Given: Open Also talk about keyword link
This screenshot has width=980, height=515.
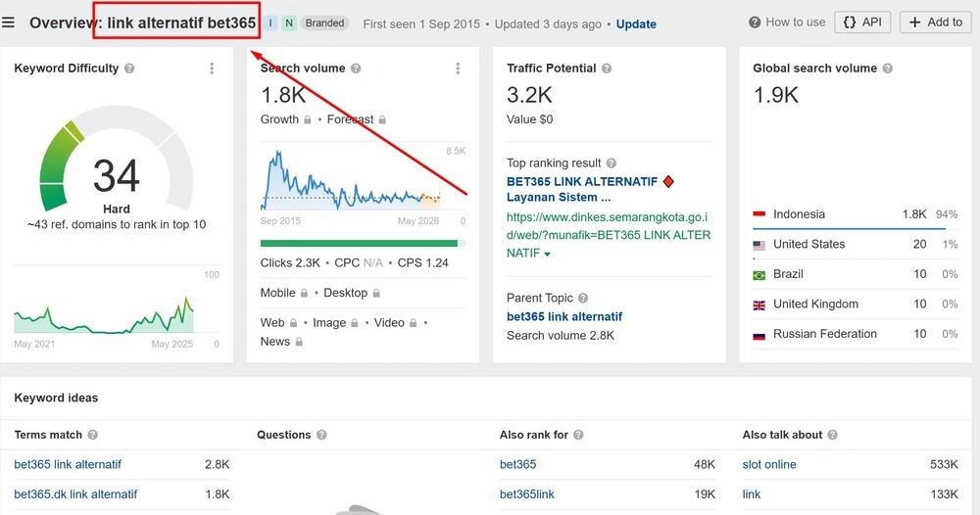Looking at the screenshot, I should click(x=752, y=494).
